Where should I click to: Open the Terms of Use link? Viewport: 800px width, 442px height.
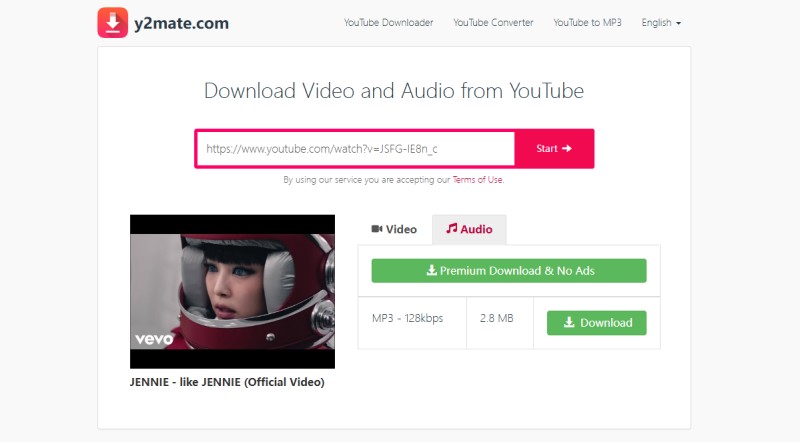point(477,180)
